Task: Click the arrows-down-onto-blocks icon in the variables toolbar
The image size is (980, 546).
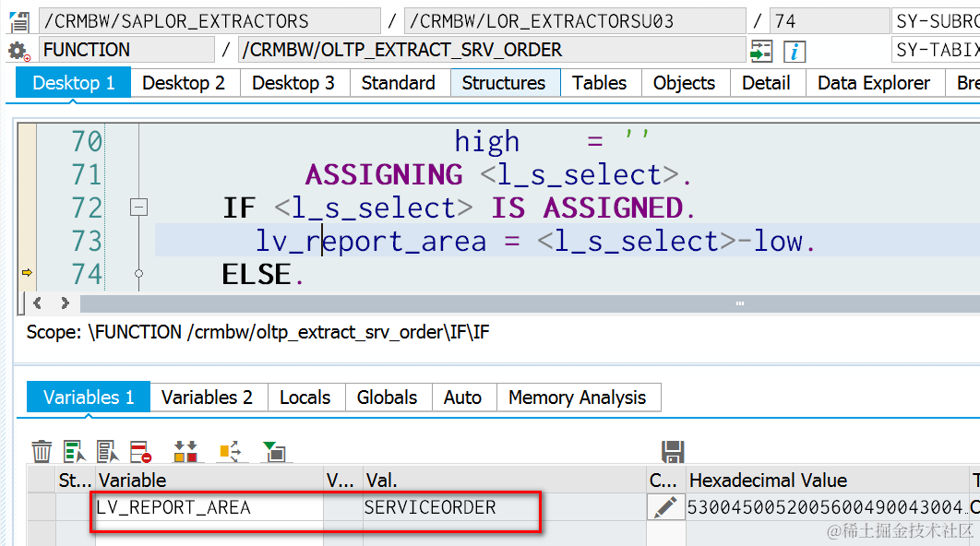Action: click(x=185, y=451)
